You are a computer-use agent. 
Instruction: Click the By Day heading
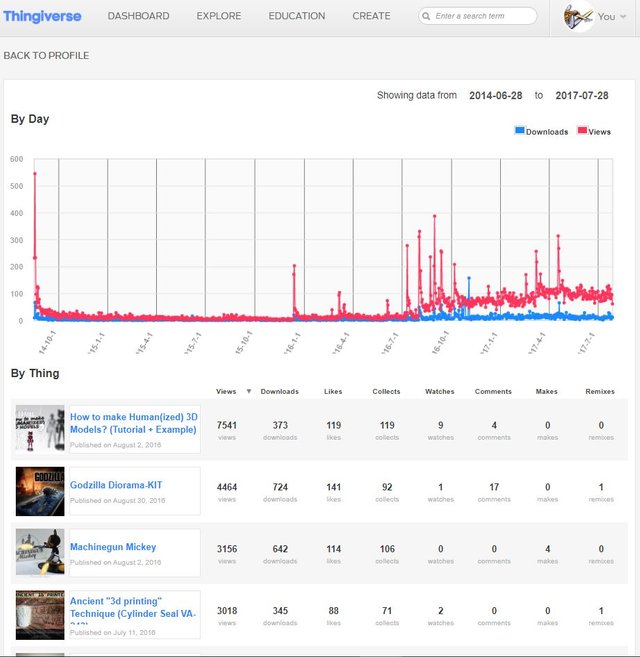click(30, 119)
